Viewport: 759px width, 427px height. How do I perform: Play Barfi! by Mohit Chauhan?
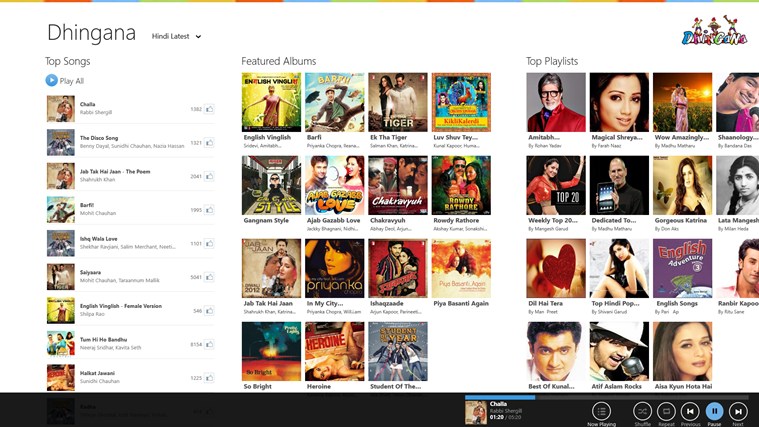[130, 209]
